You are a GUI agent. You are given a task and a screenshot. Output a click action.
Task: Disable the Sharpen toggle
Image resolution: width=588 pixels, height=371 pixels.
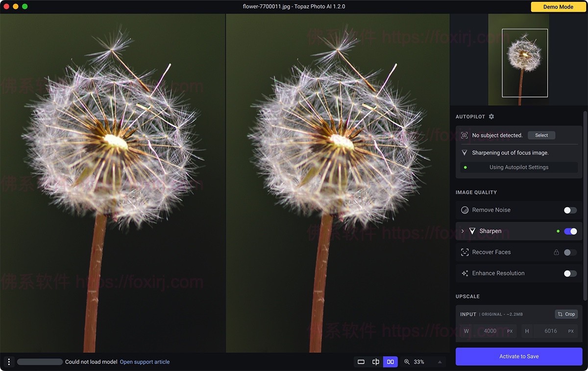tap(571, 231)
